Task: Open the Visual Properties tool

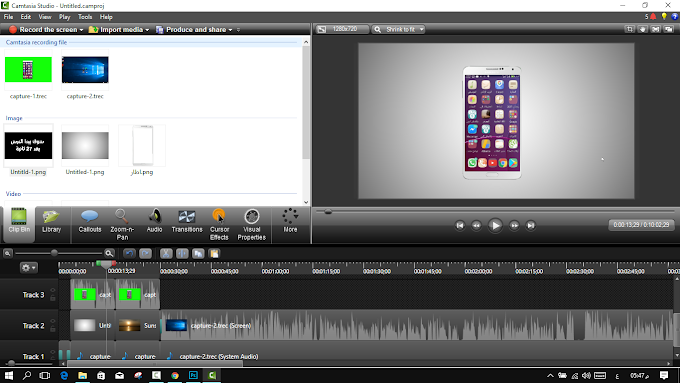Action: 252,224
